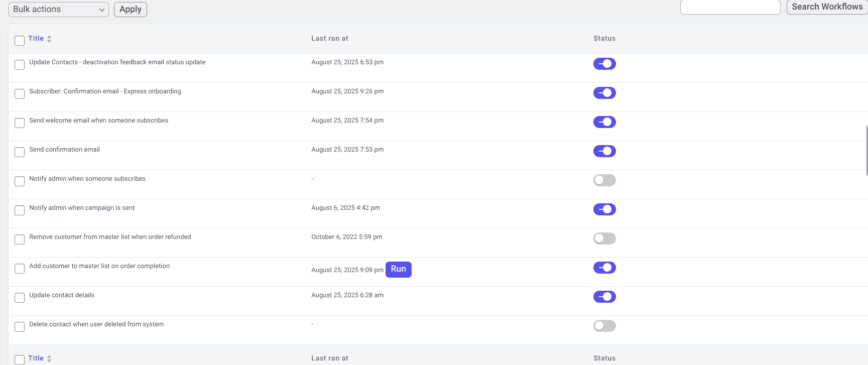
Task: Disable Notify admin when campaign is sent toggle
Action: pyautogui.click(x=604, y=209)
